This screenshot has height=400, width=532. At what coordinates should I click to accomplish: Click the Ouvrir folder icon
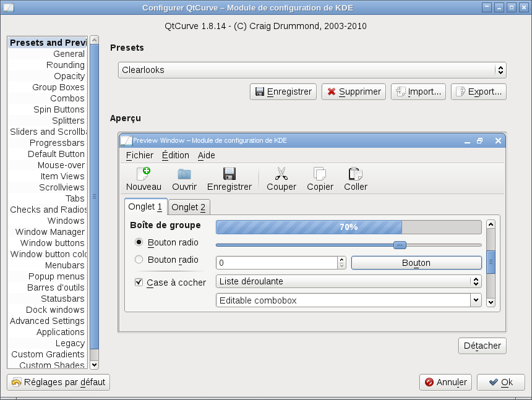pyautogui.click(x=184, y=174)
